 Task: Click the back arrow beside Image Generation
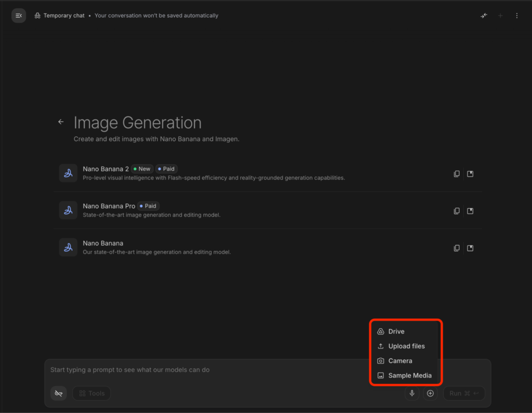pos(61,122)
